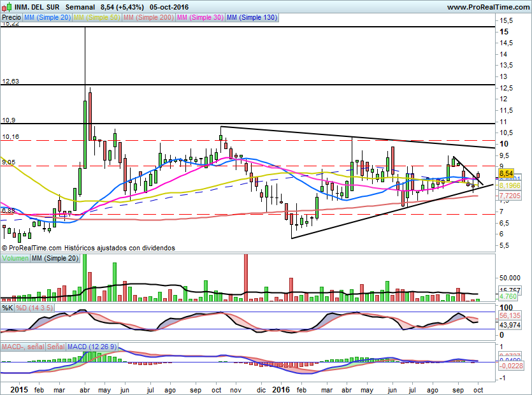Image resolution: width=532 pixels, height=395 pixels.
Task: Toggle the MM (Simple 200) indicator label
Action: pos(148,18)
